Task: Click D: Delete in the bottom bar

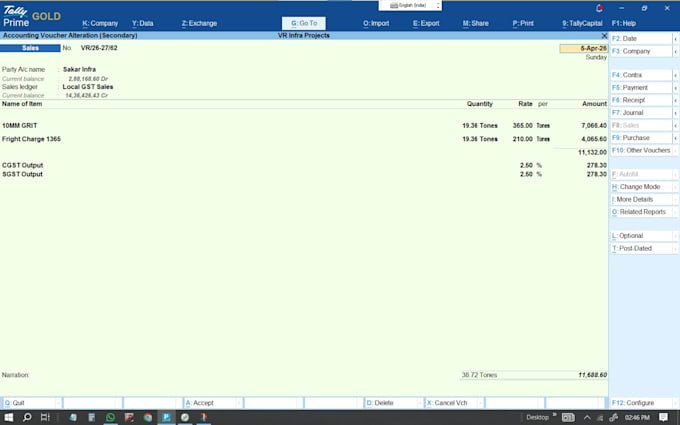Action: click(393, 403)
